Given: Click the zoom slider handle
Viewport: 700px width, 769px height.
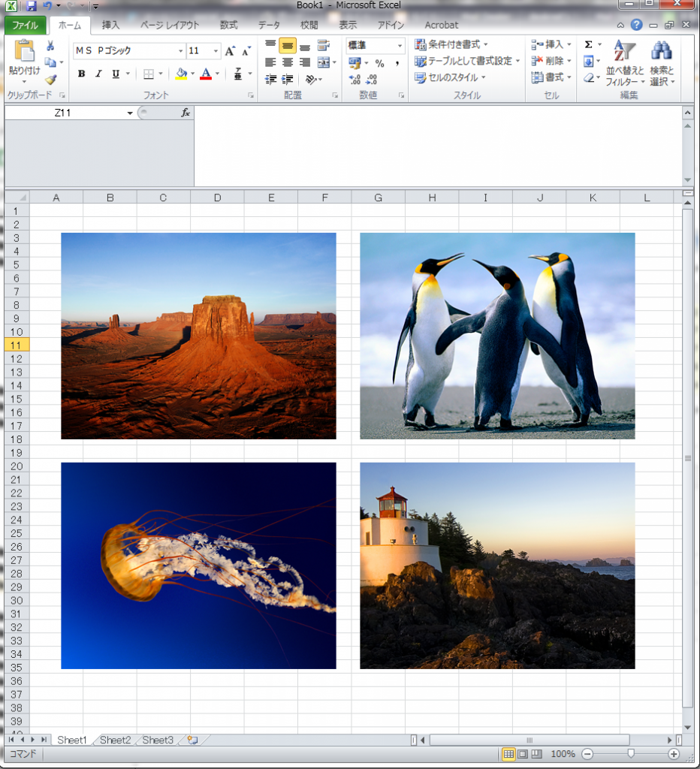Looking at the screenshot, I should coord(631,754).
